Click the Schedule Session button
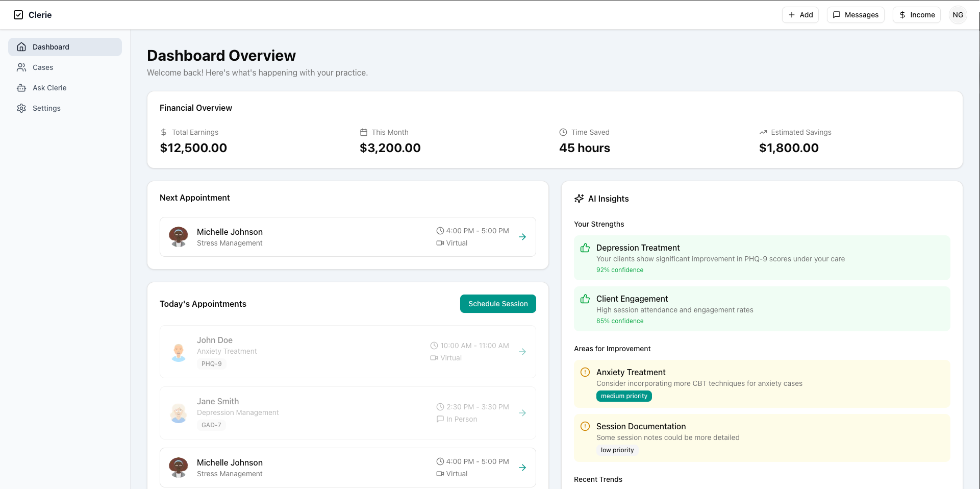Screen dimensions: 980x489 click(x=498, y=304)
